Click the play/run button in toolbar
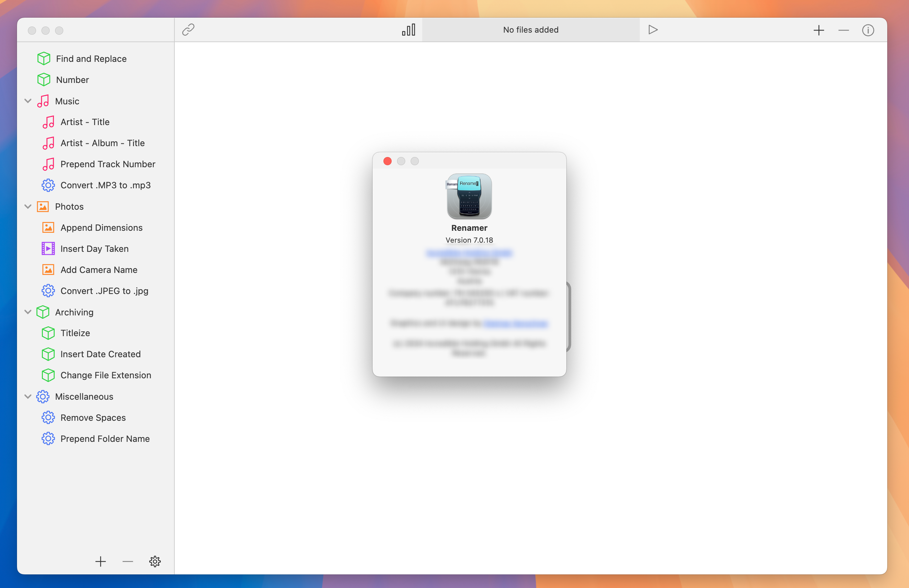Image resolution: width=909 pixels, height=588 pixels. [653, 29]
